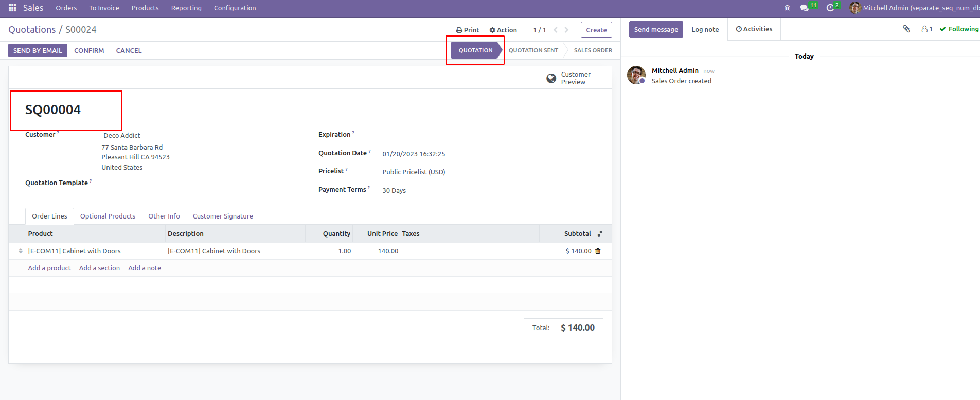
Task: Click Mitchell Admin avatar in top bar
Action: point(855,8)
